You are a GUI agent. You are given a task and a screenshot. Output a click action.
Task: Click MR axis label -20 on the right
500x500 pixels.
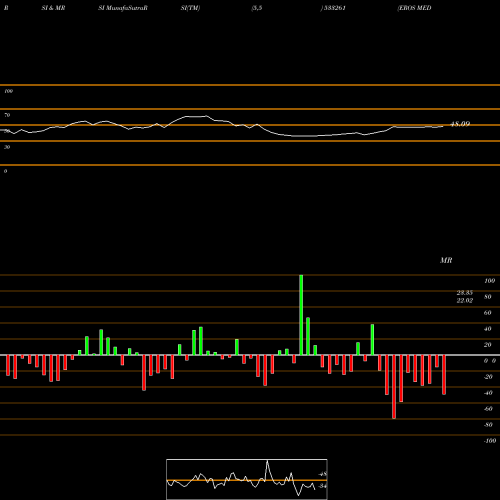point(488,377)
